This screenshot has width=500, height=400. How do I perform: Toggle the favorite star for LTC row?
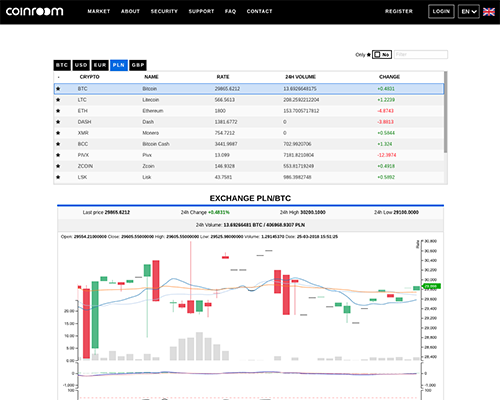(x=58, y=100)
